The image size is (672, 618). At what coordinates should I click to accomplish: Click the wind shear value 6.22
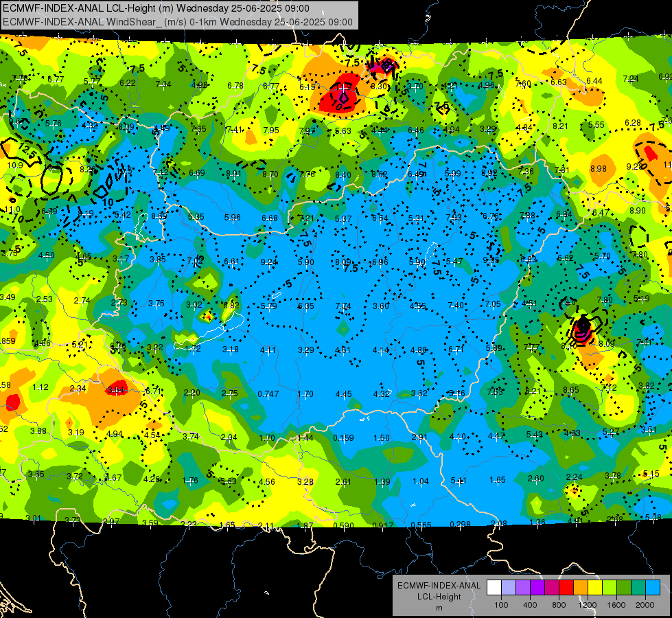[128, 83]
